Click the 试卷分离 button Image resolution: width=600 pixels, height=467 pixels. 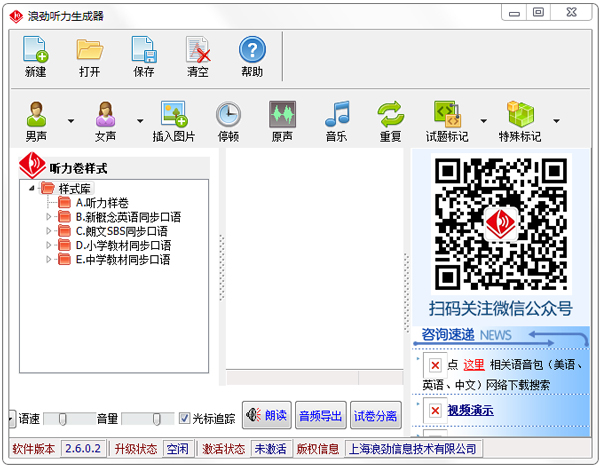coord(375,416)
